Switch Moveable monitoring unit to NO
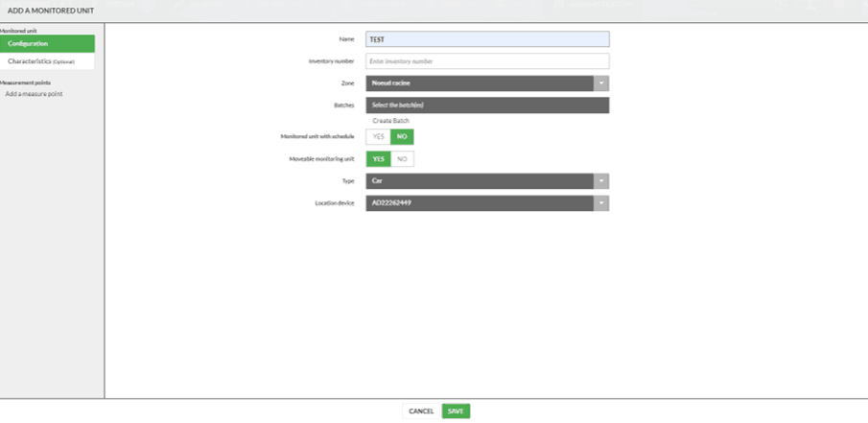The height and width of the screenshot is (423, 868). pos(402,159)
